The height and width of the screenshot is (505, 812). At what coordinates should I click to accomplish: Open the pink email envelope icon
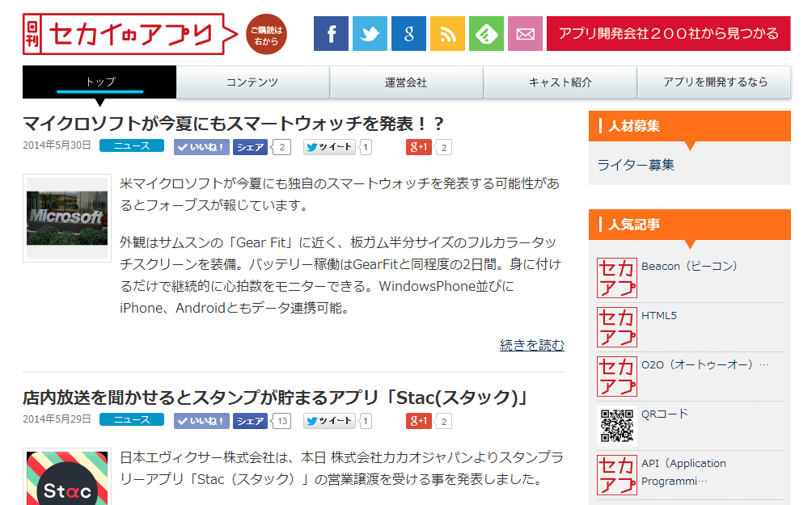tap(525, 34)
